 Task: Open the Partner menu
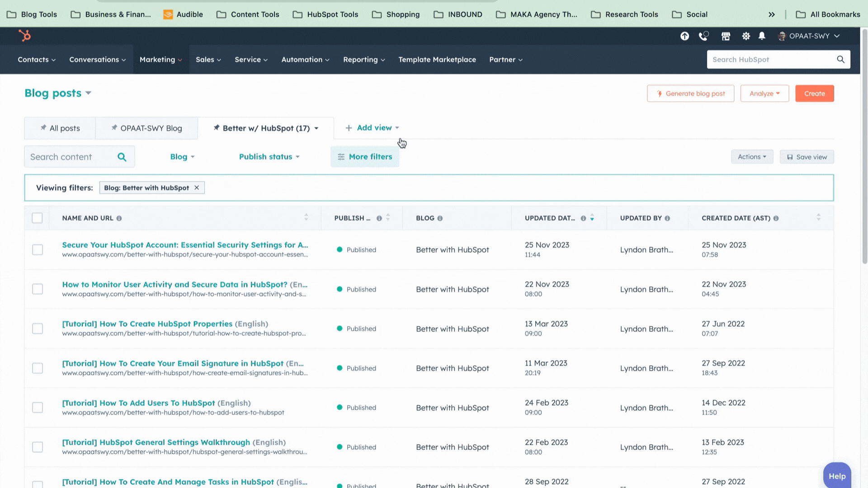point(506,60)
